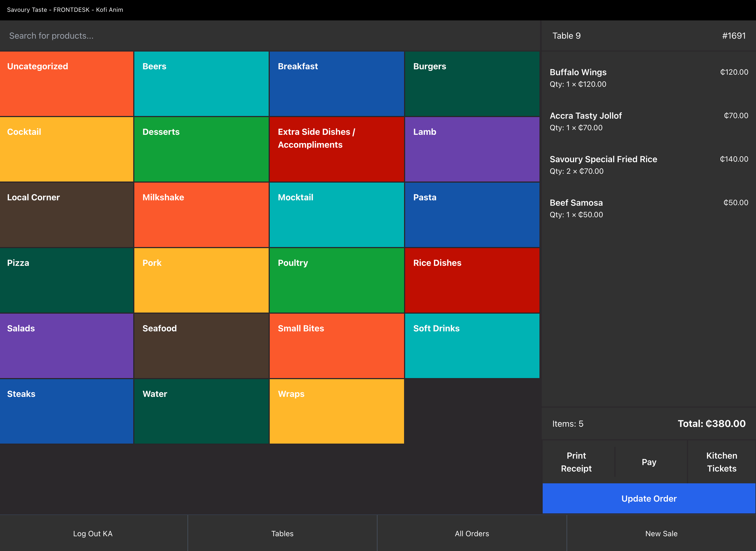Open the Burgers category tile
The image size is (756, 551).
[472, 84]
